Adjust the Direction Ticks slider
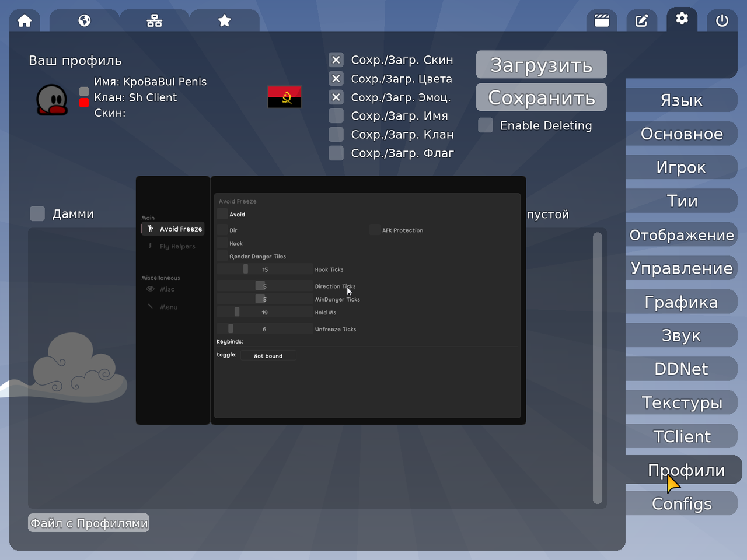Screen dimensions: 747x560 [265, 286]
